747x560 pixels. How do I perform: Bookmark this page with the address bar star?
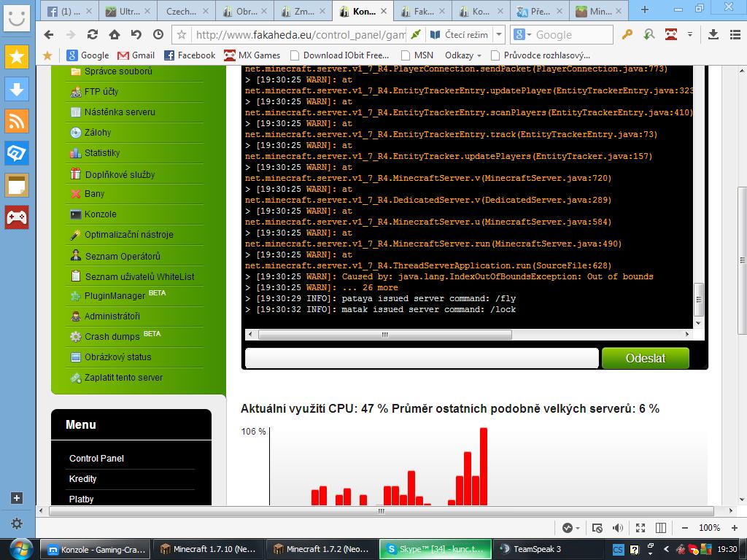tap(182, 35)
